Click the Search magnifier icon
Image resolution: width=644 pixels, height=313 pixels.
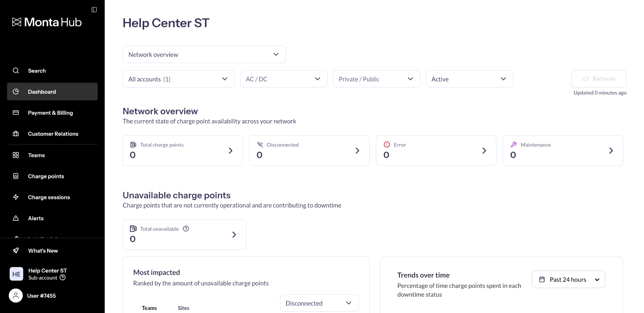point(16,71)
